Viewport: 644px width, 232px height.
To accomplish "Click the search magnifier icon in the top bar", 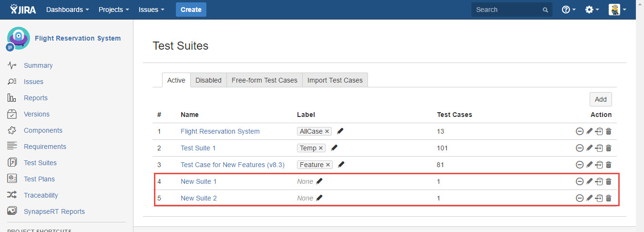I will pyautogui.click(x=545, y=10).
